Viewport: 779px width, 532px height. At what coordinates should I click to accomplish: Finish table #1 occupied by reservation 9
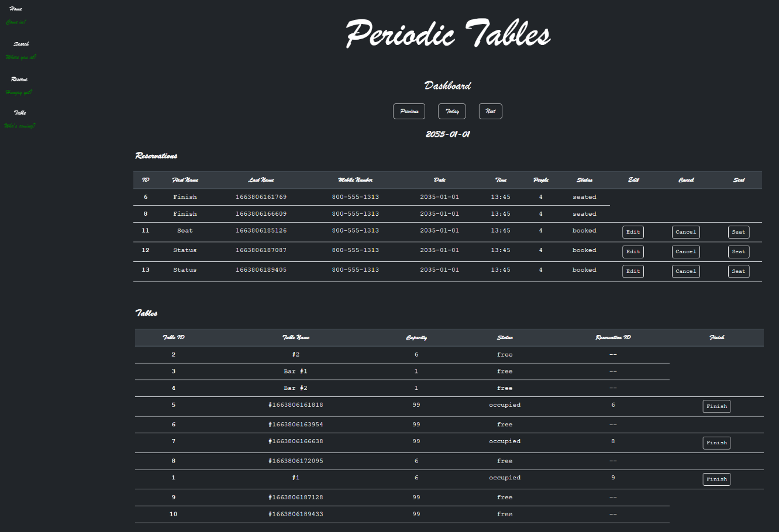716,479
